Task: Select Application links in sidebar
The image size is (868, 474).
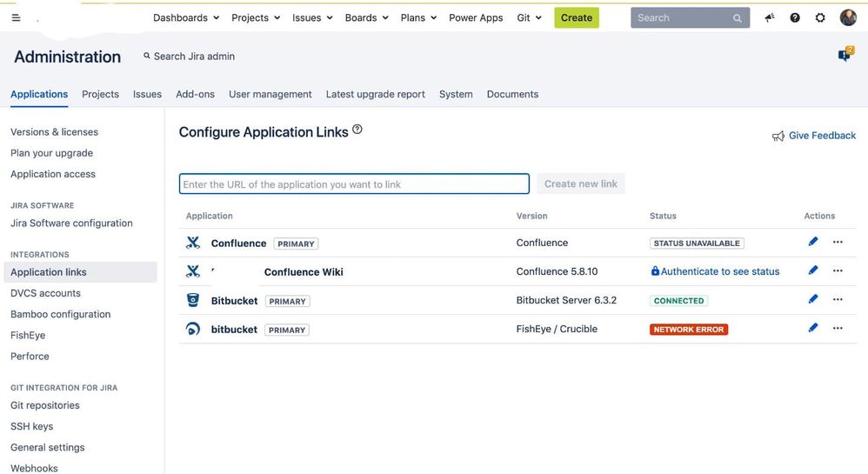Action: tap(80, 272)
